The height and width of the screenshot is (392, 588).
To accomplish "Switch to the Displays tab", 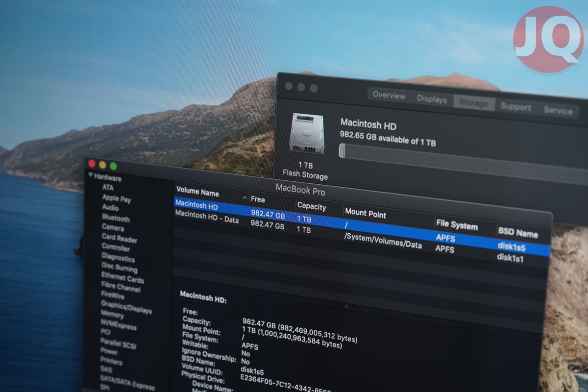I will point(432,99).
